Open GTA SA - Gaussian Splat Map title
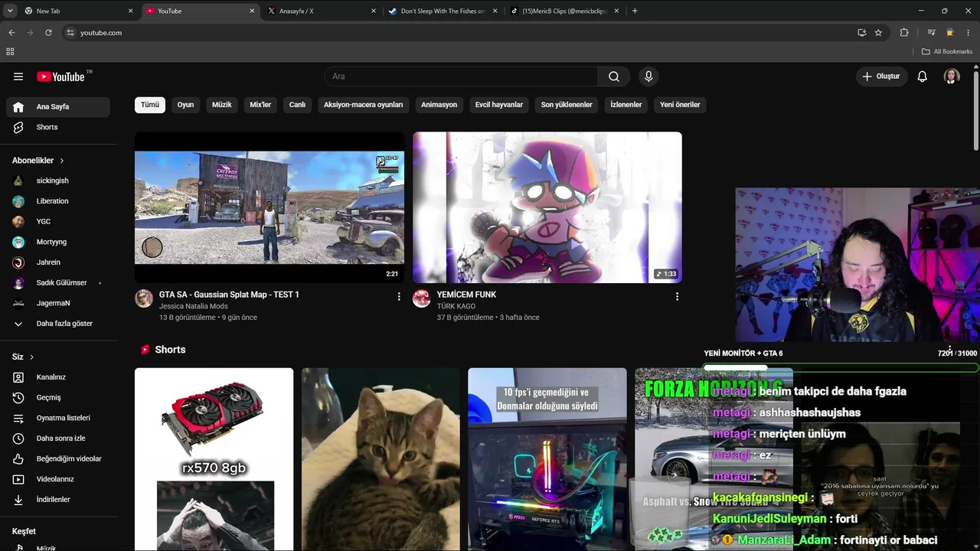980x551 pixels. click(x=229, y=295)
